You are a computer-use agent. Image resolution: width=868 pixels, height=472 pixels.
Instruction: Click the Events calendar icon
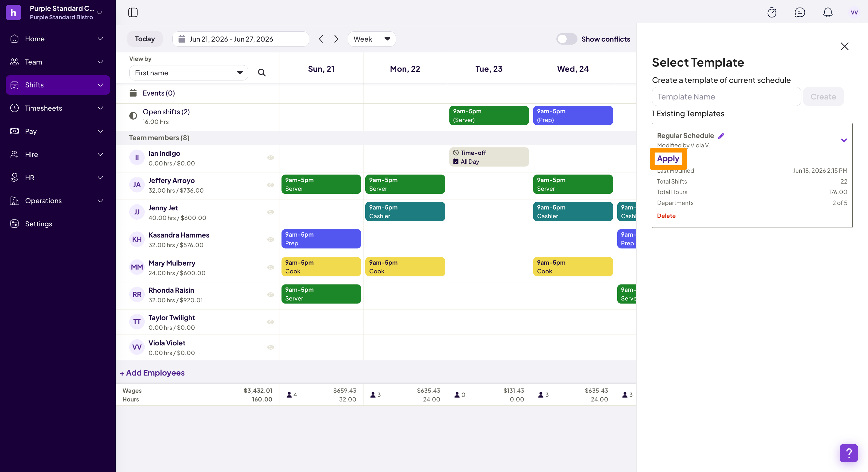click(133, 93)
